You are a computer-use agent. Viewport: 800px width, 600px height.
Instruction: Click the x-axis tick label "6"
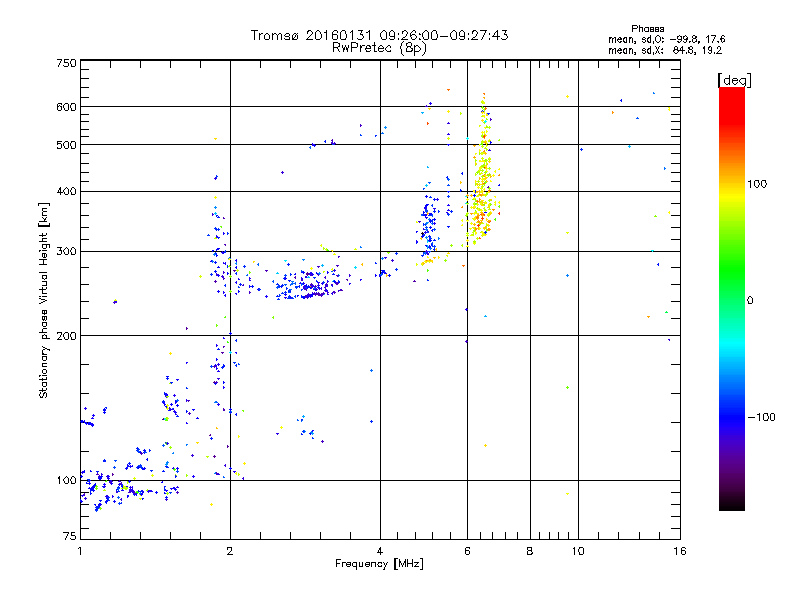(x=467, y=551)
